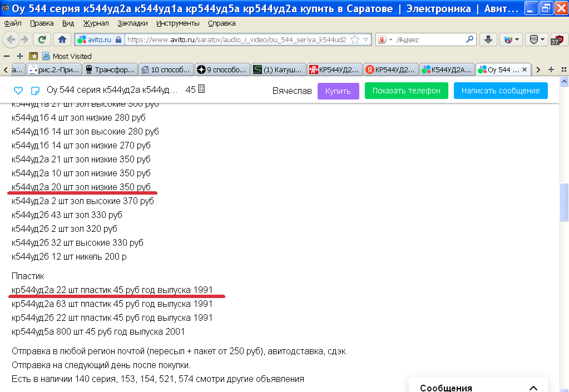This screenshot has width=569, height=392.
Task: Switch to the Yandex КР544УД2... tab
Action: click(x=391, y=70)
